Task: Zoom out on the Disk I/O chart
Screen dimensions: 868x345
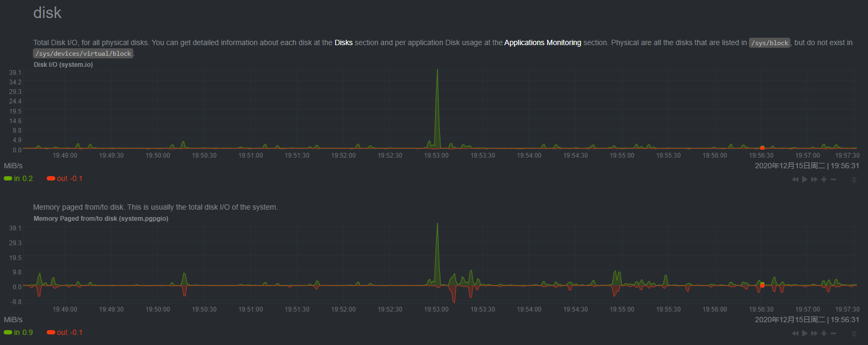Action: point(833,179)
